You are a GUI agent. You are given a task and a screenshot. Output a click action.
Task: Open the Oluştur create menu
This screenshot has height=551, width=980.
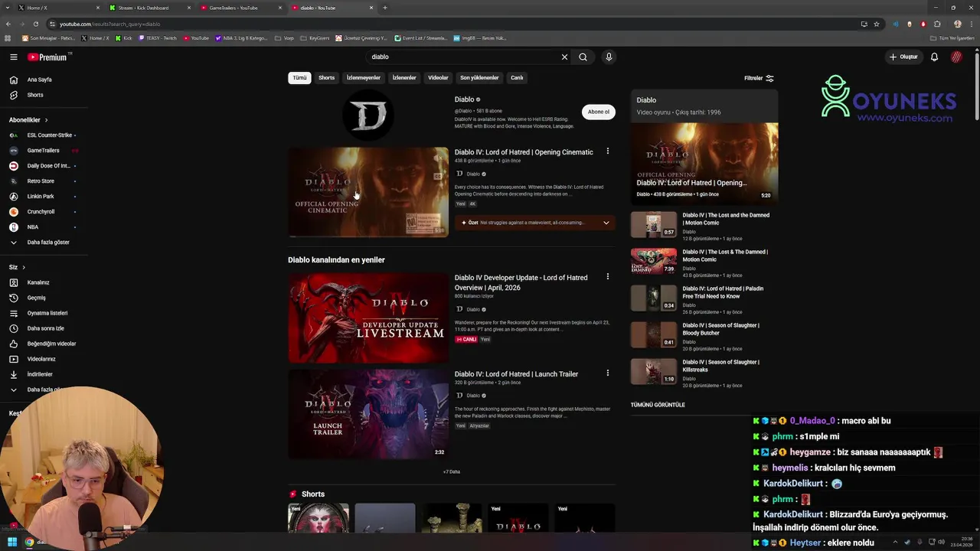point(903,57)
